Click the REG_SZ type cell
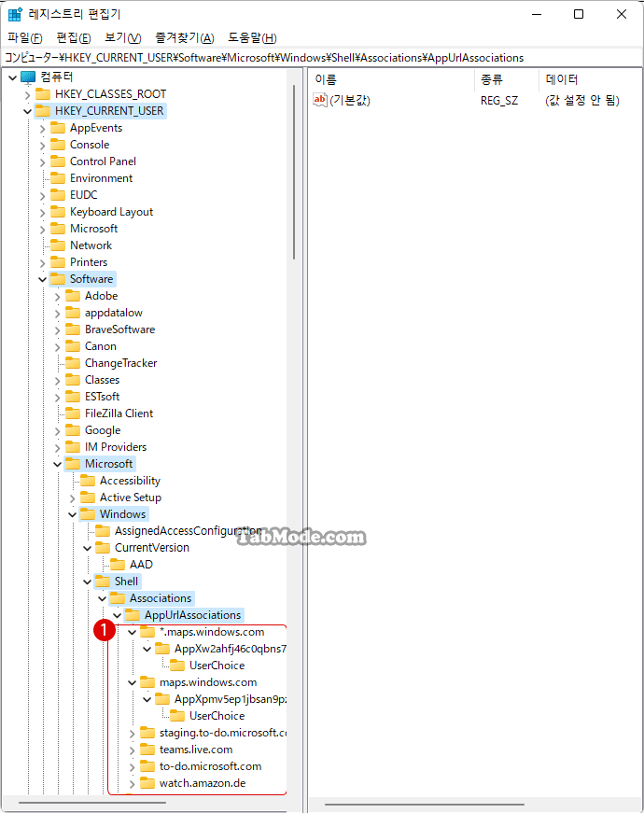The height and width of the screenshot is (813, 644). [x=498, y=101]
